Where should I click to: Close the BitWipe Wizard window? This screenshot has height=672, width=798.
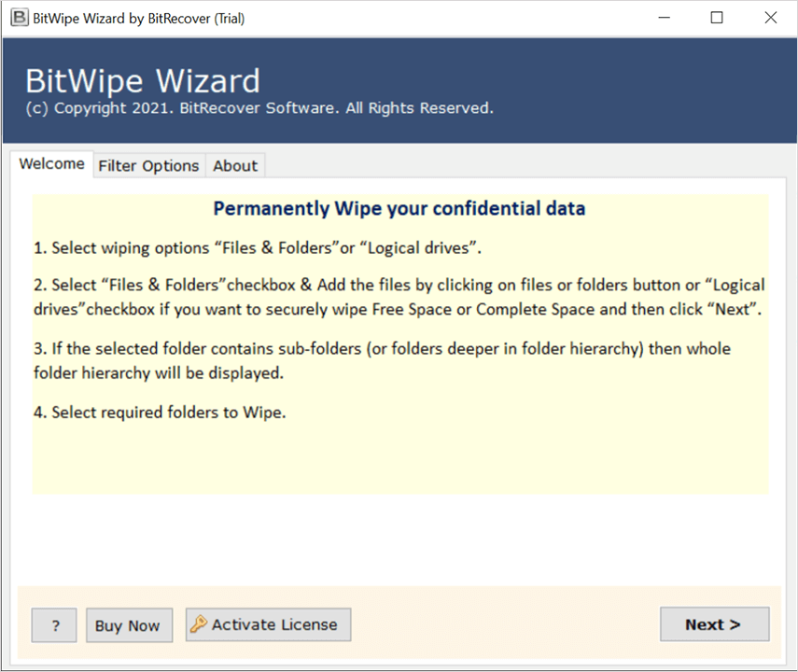tap(770, 18)
